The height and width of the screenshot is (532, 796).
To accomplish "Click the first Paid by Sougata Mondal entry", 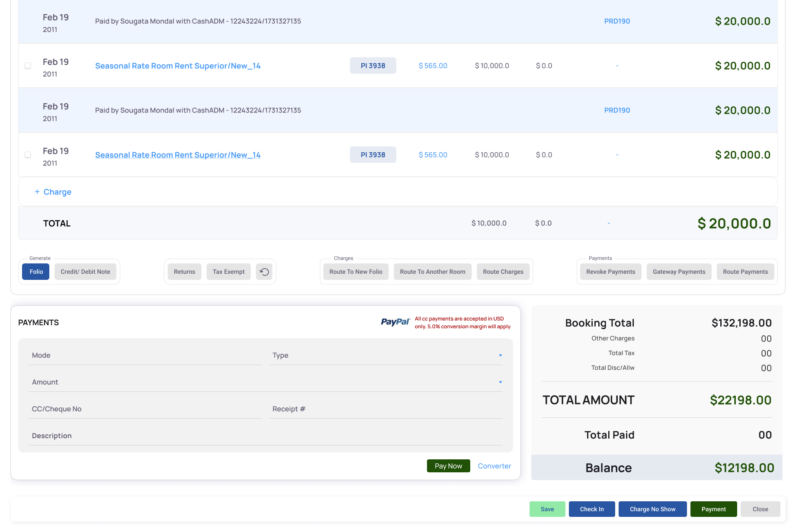I will click(198, 21).
